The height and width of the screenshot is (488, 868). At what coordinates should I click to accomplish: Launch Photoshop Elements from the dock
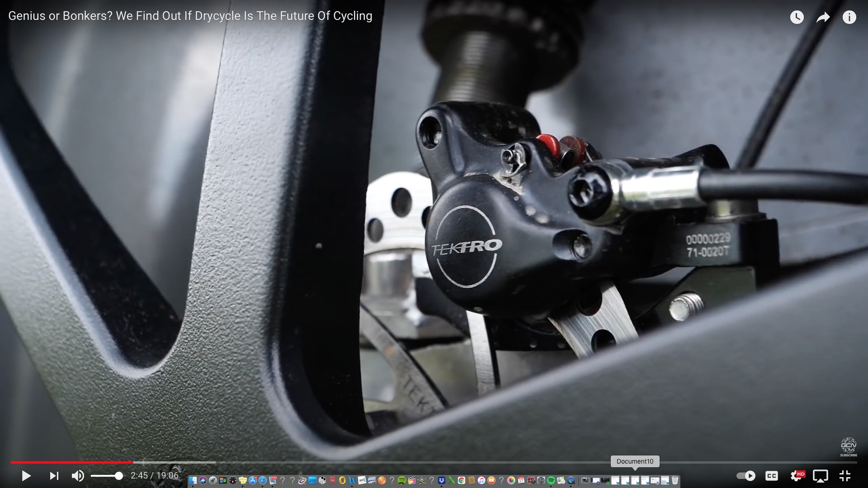click(313, 480)
